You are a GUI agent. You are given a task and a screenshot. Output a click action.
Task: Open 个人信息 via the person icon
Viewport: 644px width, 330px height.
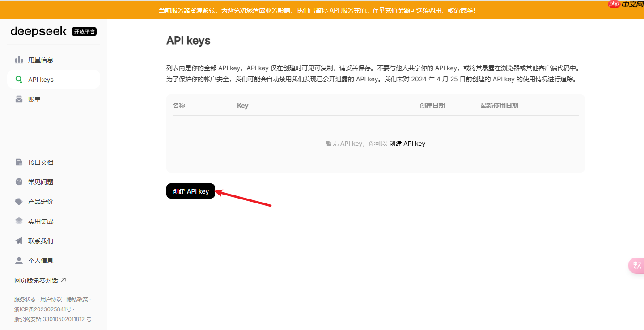tap(19, 260)
